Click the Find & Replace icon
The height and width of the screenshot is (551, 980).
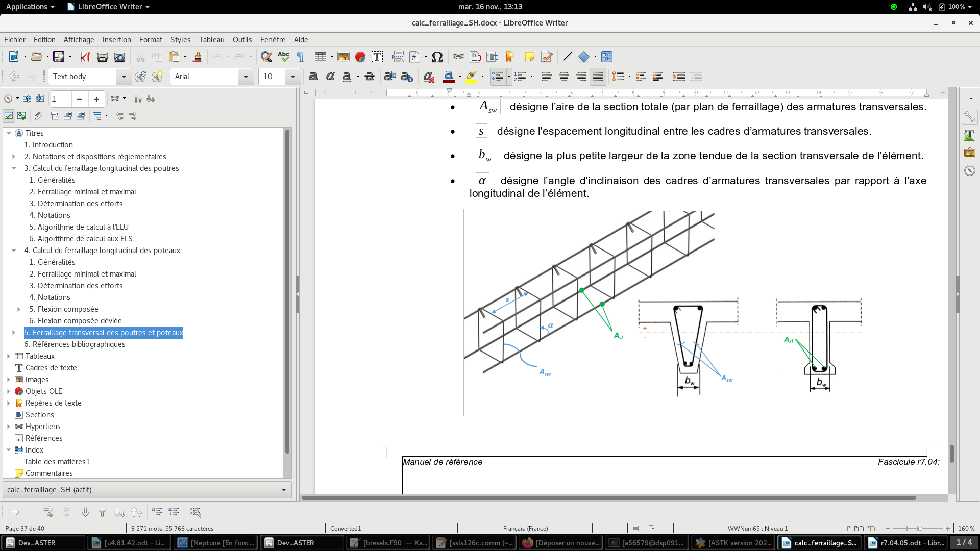[x=266, y=57]
